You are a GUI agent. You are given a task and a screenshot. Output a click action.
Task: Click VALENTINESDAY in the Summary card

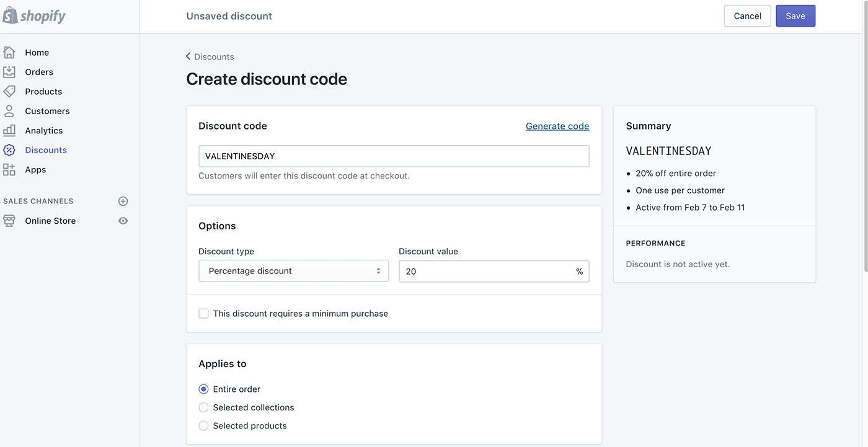668,151
